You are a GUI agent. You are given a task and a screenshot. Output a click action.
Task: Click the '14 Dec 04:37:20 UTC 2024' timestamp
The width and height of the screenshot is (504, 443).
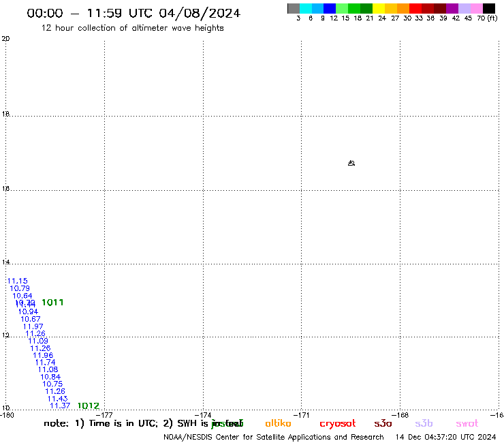pos(445,437)
